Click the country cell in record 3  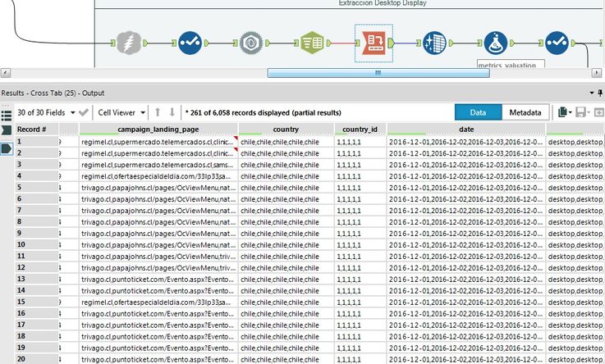[286, 165]
